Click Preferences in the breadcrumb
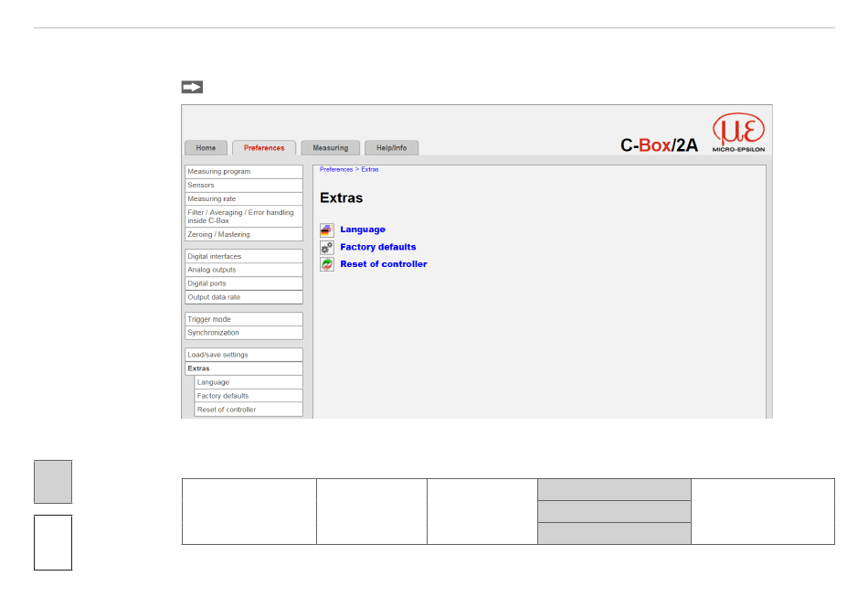 (x=336, y=169)
